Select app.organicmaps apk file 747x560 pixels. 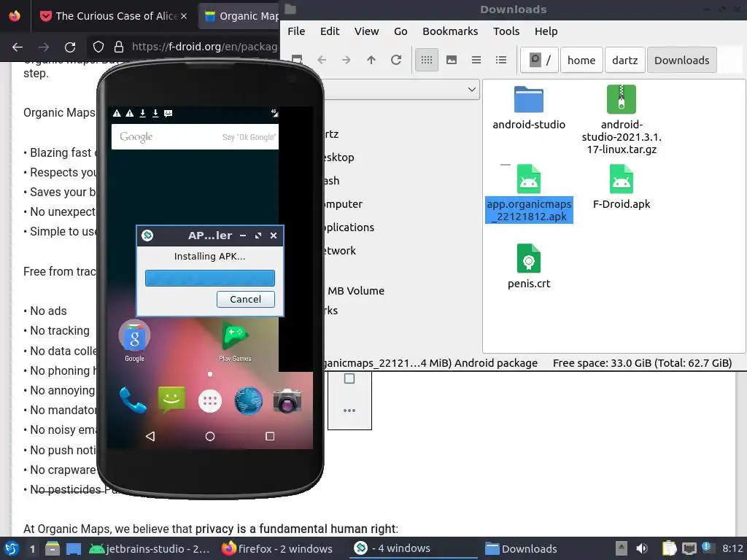click(529, 193)
